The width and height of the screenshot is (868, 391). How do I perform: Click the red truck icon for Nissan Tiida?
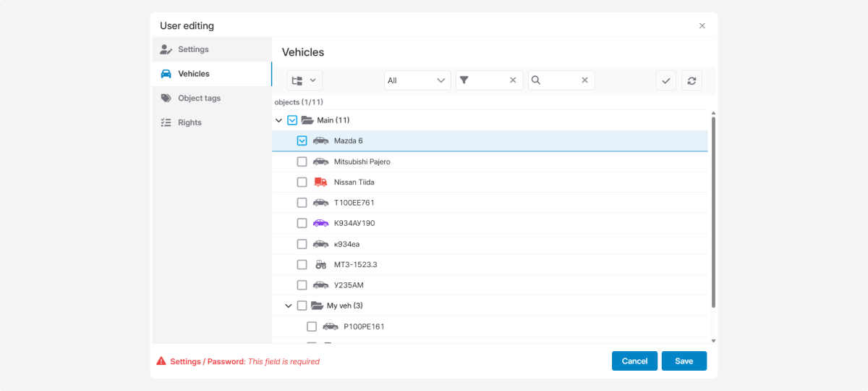click(x=320, y=182)
